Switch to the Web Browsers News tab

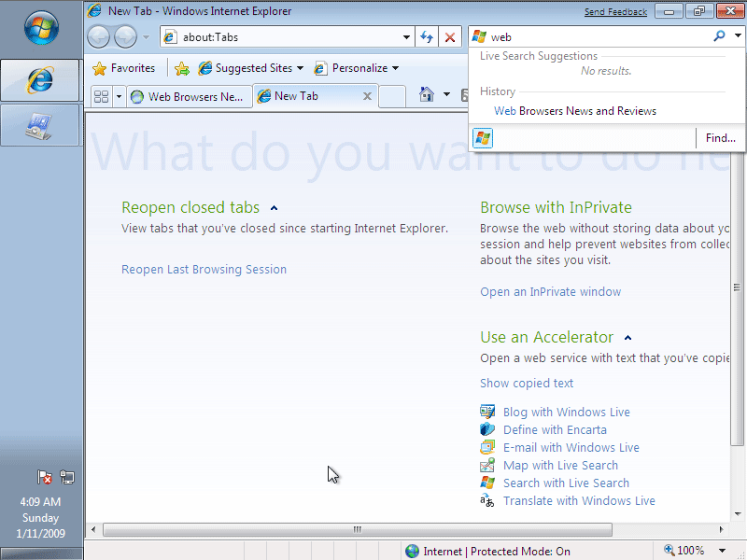pyautogui.click(x=190, y=96)
